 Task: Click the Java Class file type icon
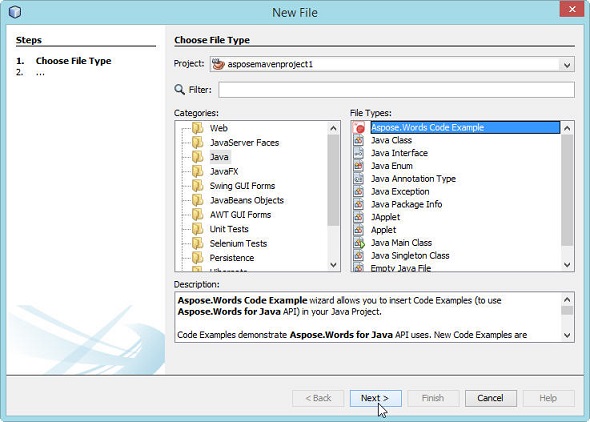tap(359, 140)
